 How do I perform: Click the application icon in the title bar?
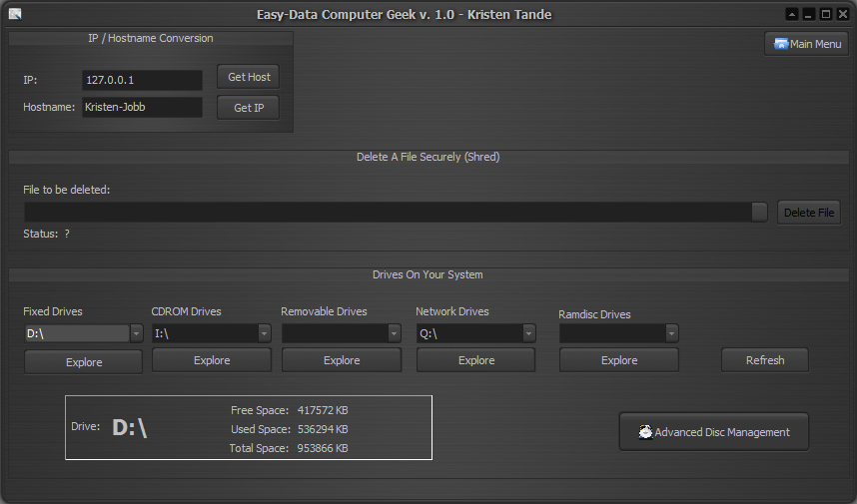point(14,14)
